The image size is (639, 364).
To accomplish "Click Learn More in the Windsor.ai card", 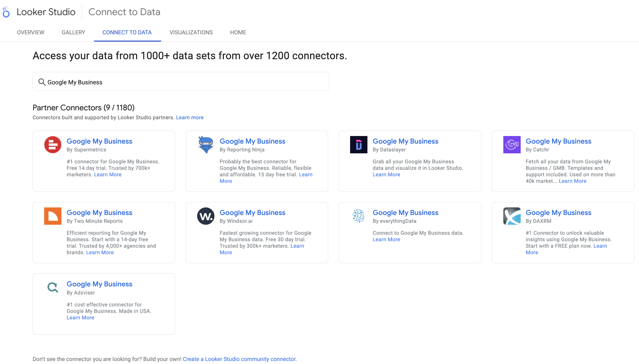I will point(297,246).
